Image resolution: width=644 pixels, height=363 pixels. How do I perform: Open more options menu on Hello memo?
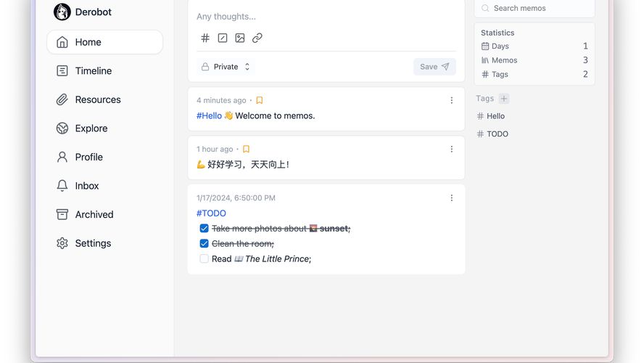pyautogui.click(x=451, y=100)
